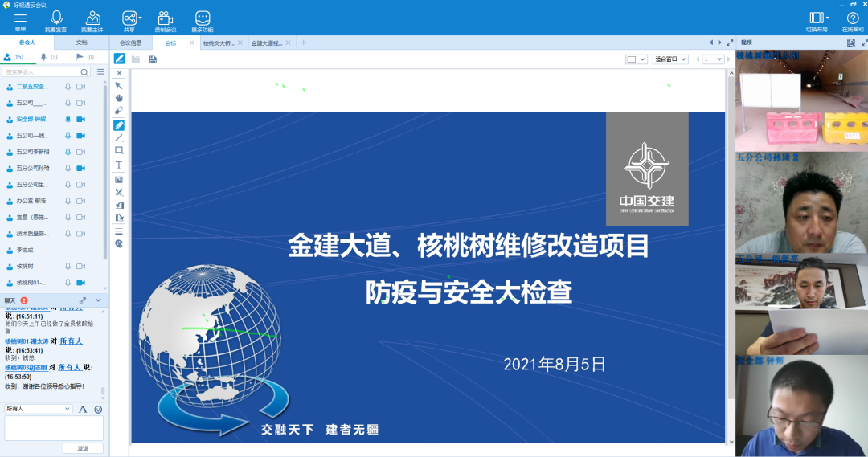This screenshot has height=457, width=868.
Task: Open the 共享 share button
Action: (x=129, y=18)
